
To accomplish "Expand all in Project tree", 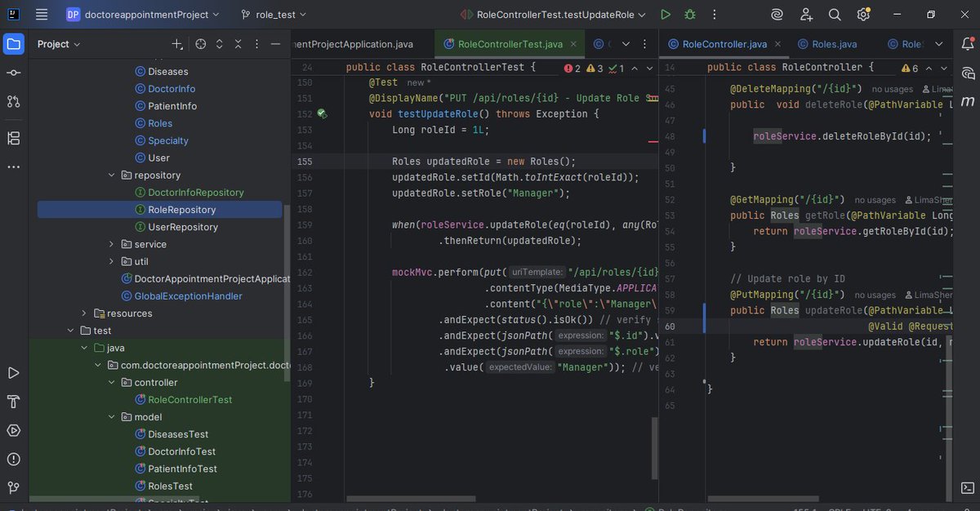I will [219, 44].
